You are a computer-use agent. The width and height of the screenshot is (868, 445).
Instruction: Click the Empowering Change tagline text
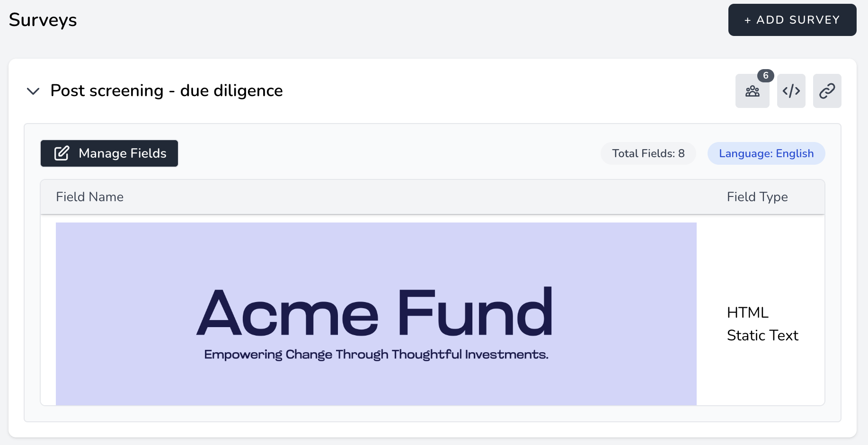click(376, 355)
